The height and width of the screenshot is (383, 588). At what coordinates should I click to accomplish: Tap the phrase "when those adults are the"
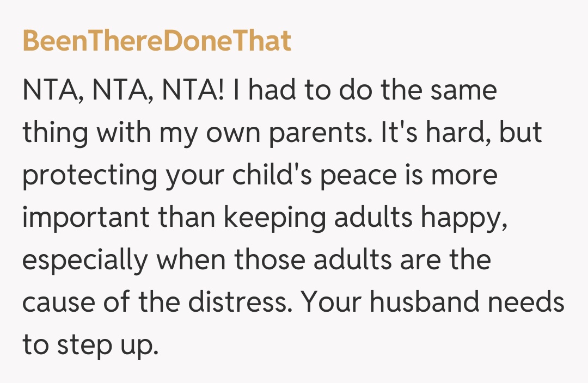click(x=324, y=260)
